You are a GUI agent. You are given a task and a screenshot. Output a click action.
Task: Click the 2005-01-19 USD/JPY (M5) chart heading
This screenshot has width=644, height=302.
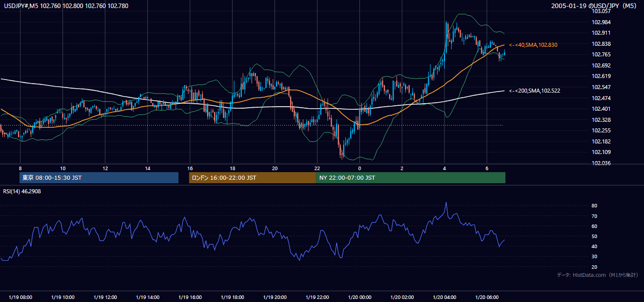[x=595, y=6]
